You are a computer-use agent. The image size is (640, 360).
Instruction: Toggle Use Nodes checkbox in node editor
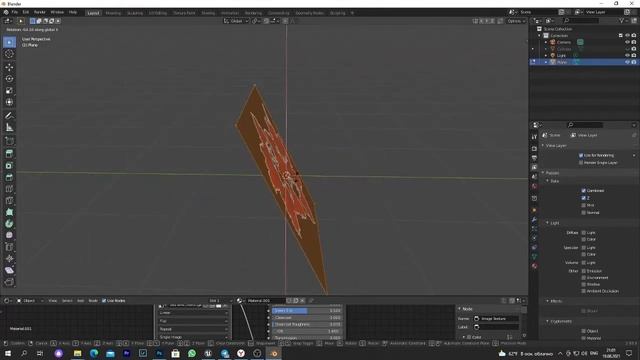pos(104,301)
